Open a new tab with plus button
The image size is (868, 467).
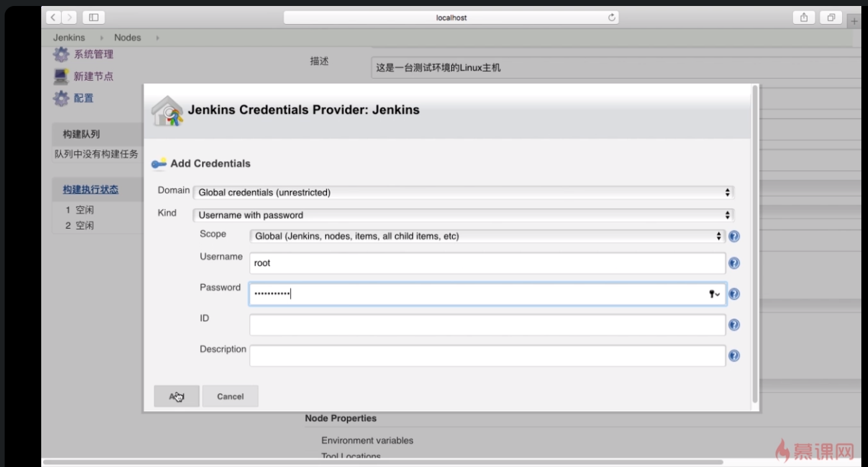pos(855,21)
